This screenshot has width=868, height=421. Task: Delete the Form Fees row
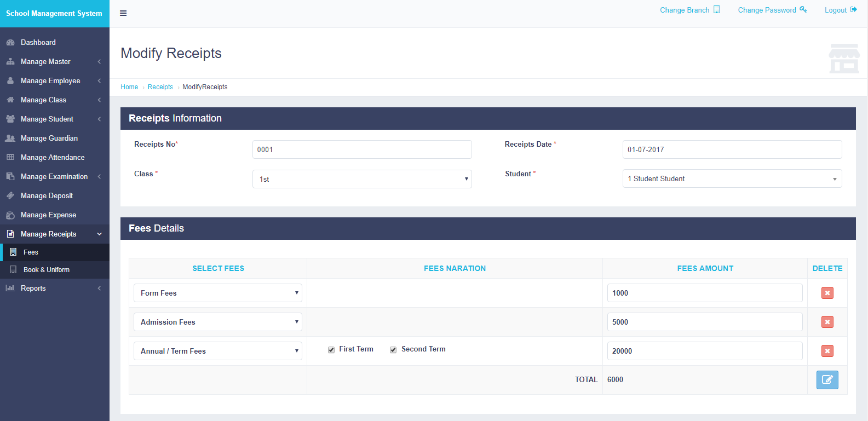click(x=827, y=293)
